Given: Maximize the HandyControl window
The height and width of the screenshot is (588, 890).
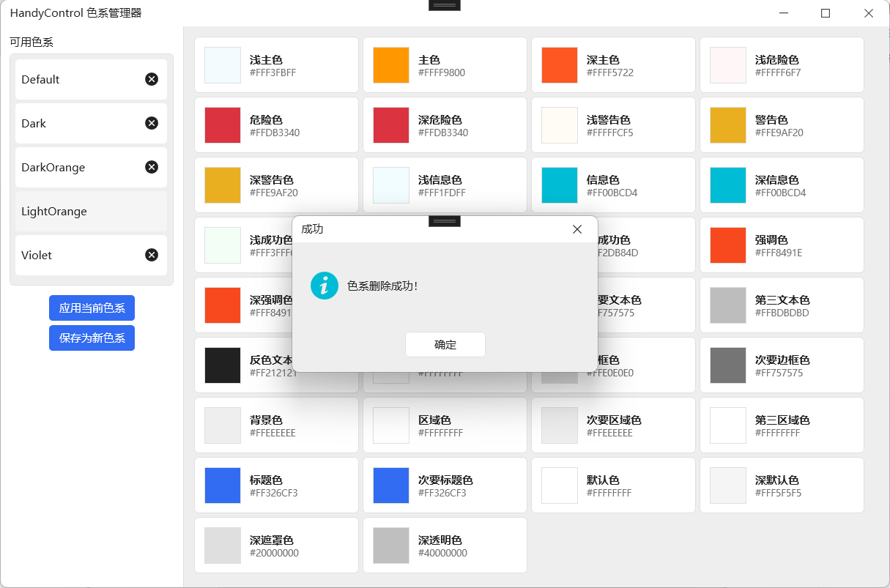Looking at the screenshot, I should point(826,13).
